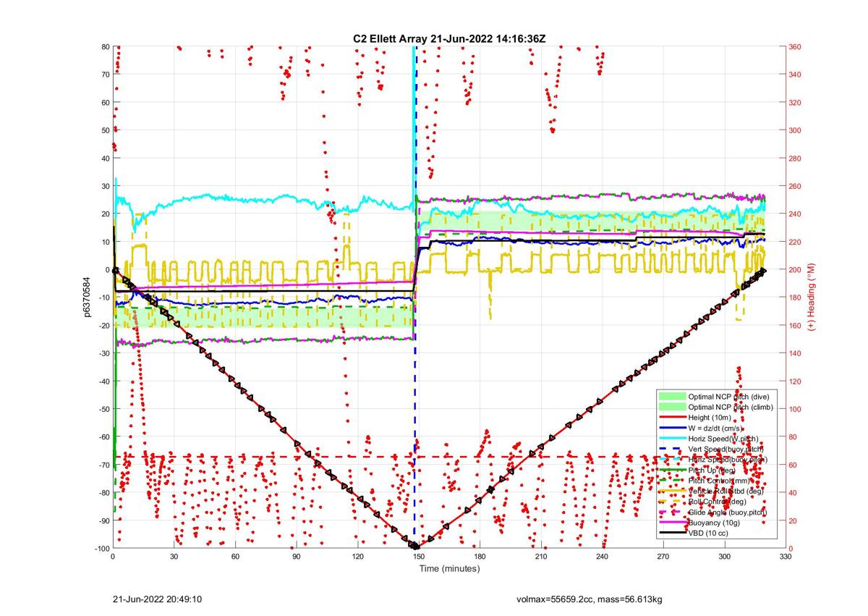Click the black line sample beside VBD (10 cc)

(671, 533)
